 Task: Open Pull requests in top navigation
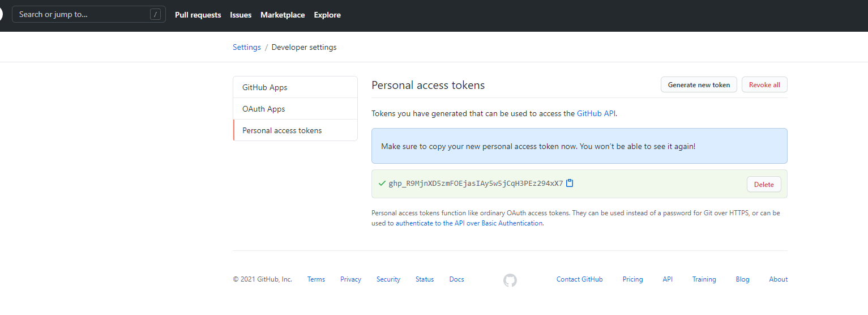pyautogui.click(x=198, y=15)
